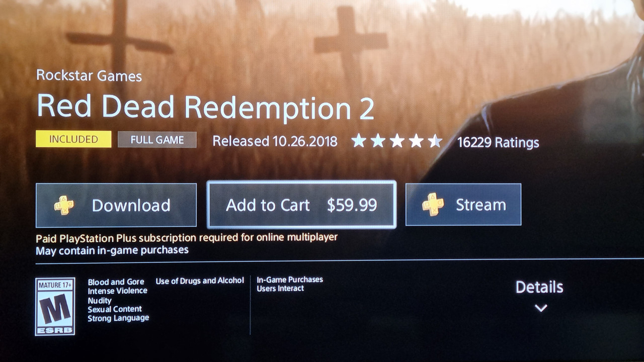Image resolution: width=644 pixels, height=362 pixels.
Task: Expand the Details chevron arrow
Action: (541, 308)
